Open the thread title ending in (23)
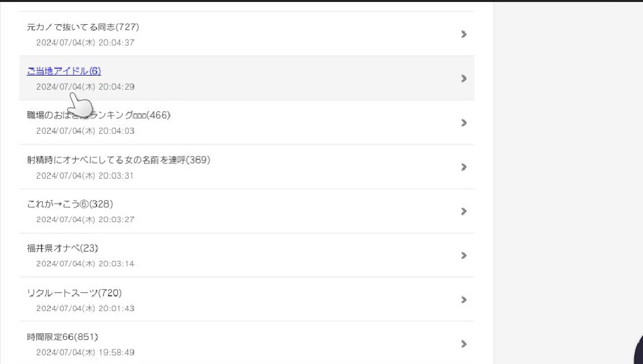This screenshot has height=364, width=643. [x=62, y=248]
